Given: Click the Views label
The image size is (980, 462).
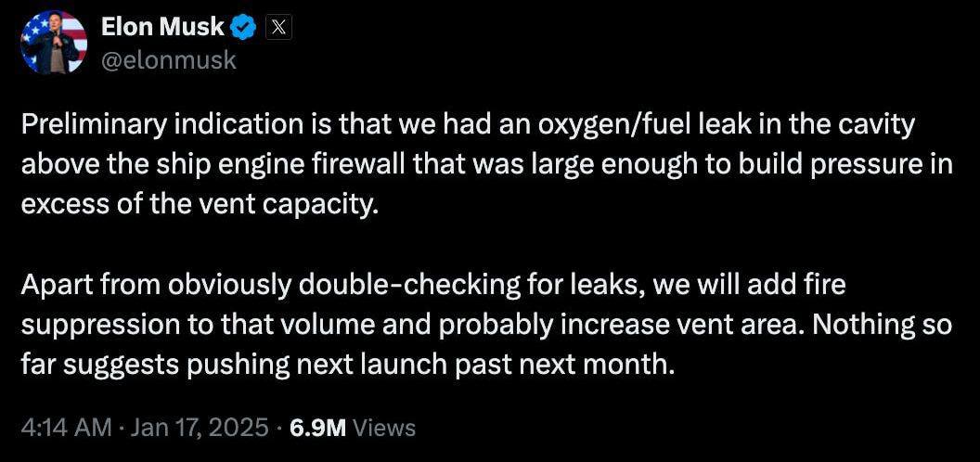Looking at the screenshot, I should [x=384, y=429].
